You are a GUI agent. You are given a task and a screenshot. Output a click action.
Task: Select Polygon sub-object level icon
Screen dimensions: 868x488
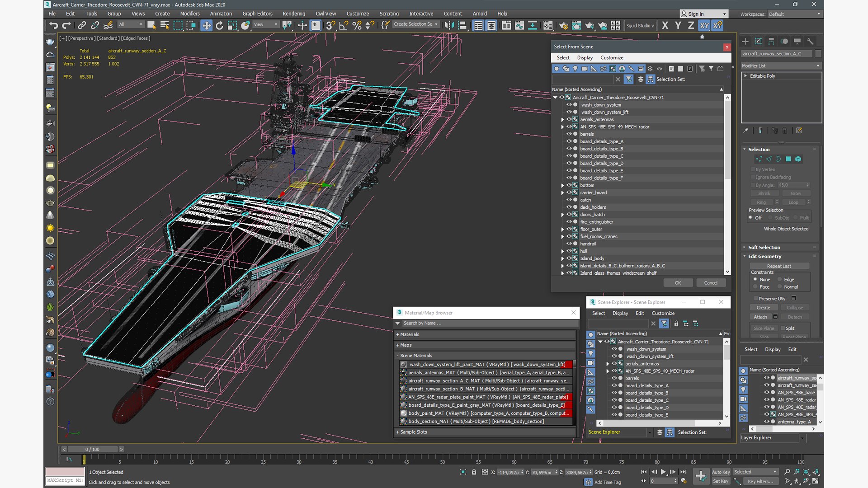788,159
